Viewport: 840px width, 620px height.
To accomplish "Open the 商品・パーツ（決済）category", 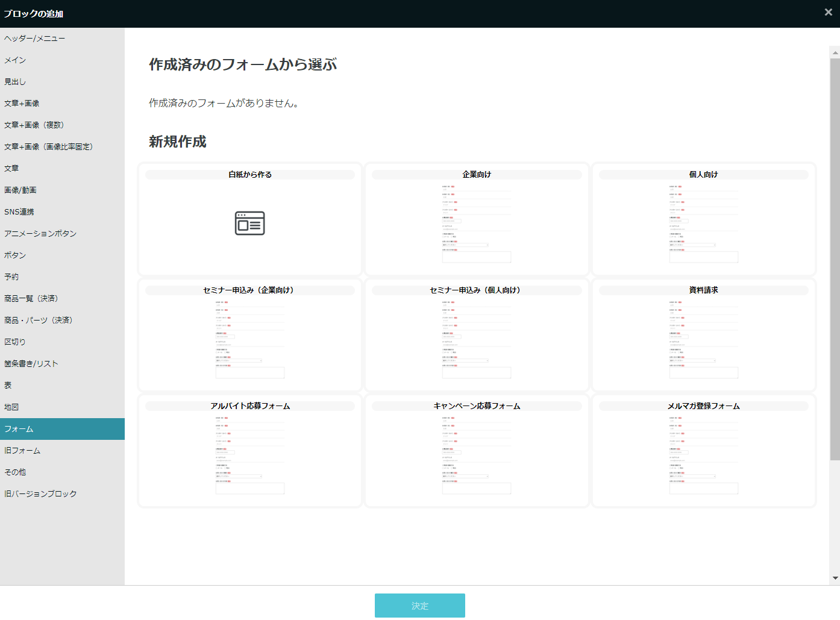I will tap(62, 321).
